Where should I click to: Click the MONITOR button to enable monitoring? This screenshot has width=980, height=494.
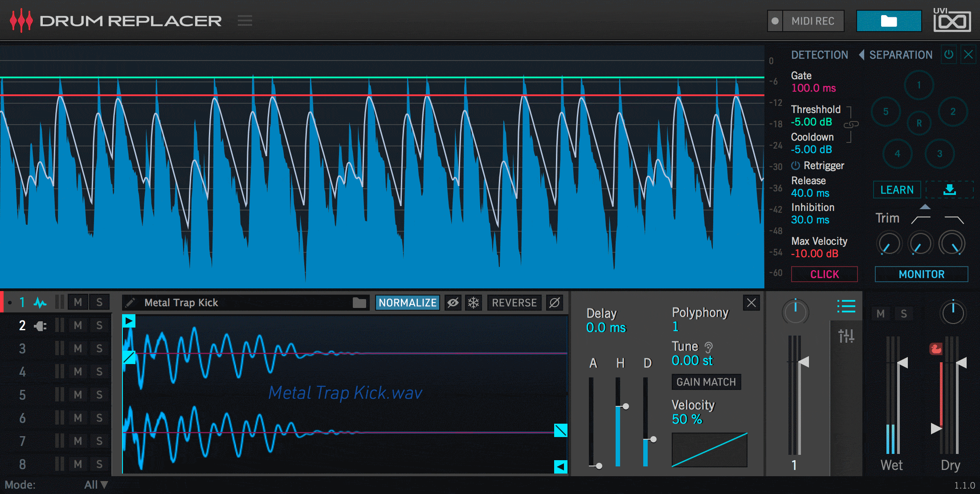pos(922,273)
